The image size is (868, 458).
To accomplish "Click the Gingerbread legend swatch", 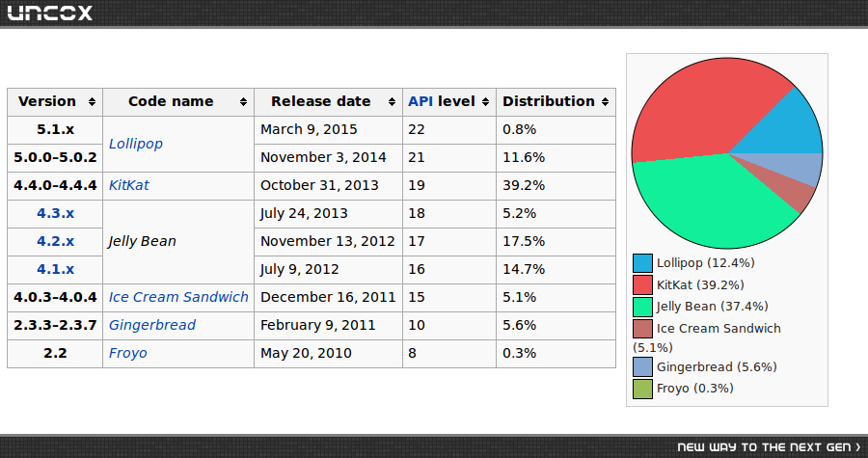I will pos(642,366).
